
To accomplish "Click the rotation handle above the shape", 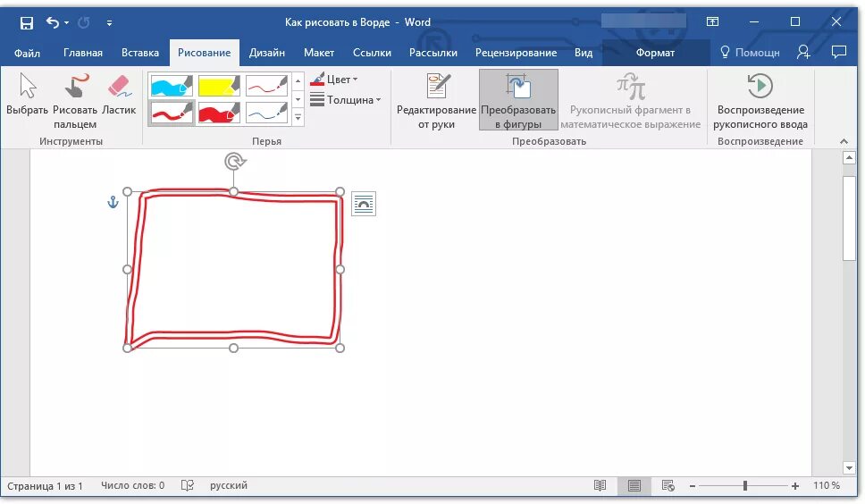I will click(x=234, y=161).
